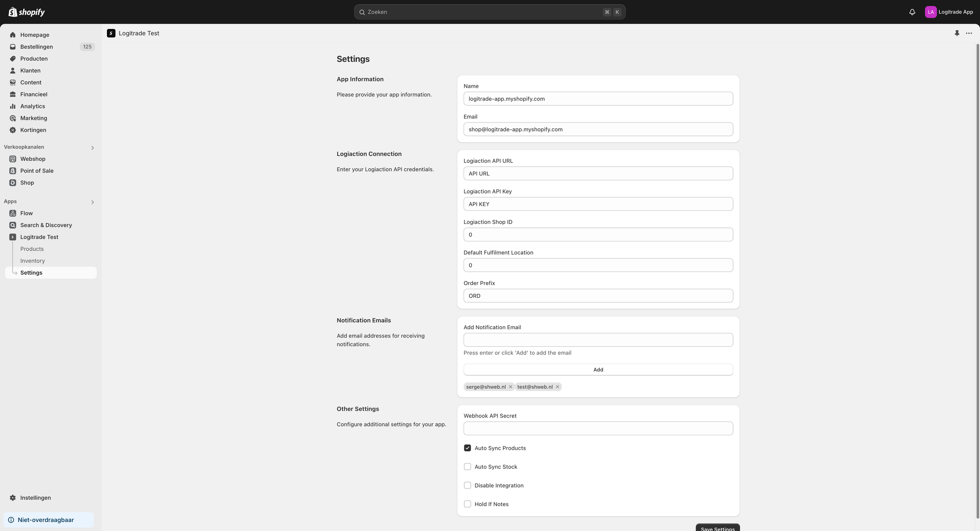The height and width of the screenshot is (531, 980).
Task: Click the Logitrade Test sidebar icon
Action: (x=12, y=237)
